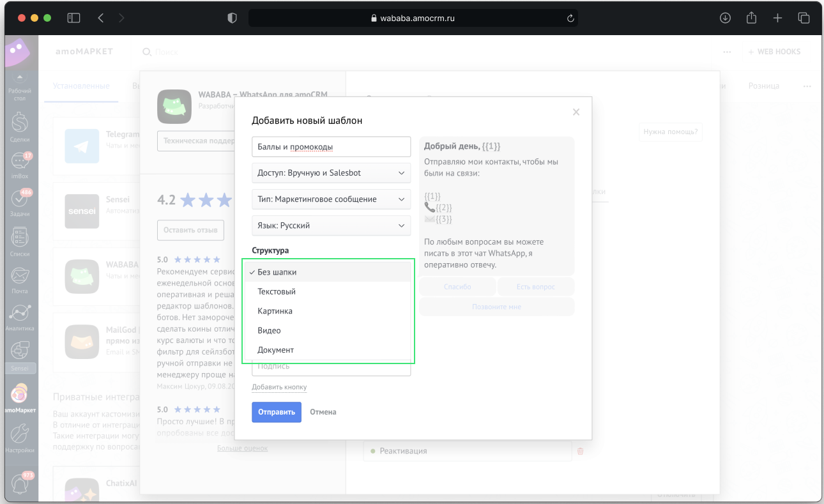Open 'Задачи' tasks section
Screen dimensions: 824x504
19,203
